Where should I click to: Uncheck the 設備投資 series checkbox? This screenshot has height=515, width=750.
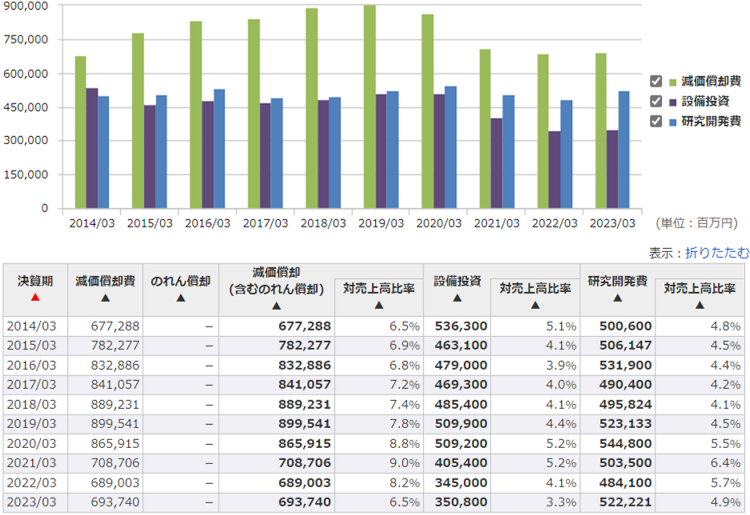tap(656, 101)
